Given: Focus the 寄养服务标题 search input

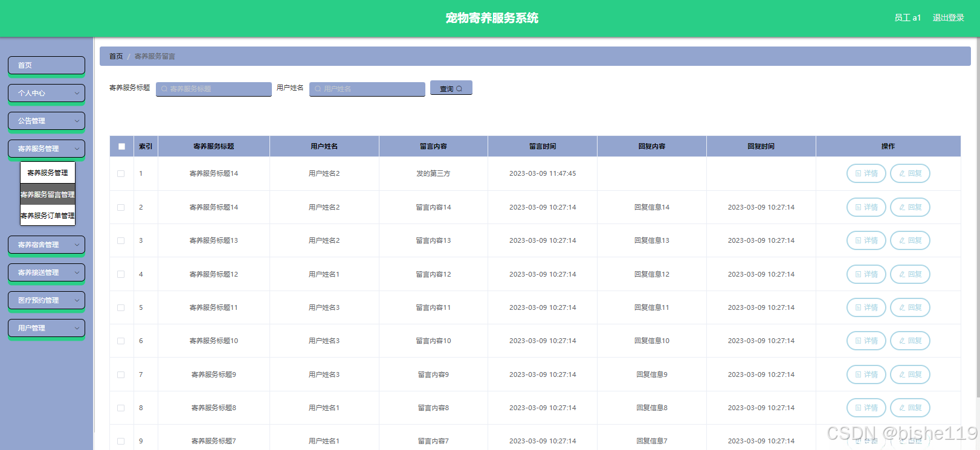Looking at the screenshot, I should tap(214, 89).
